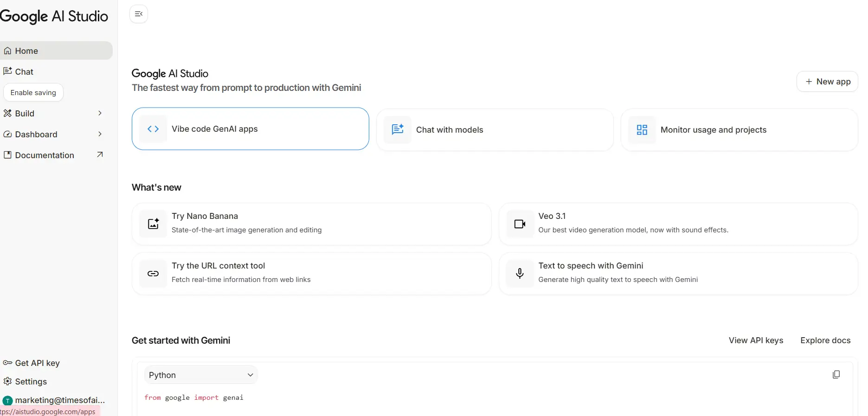This screenshot has height=416, width=868.
Task: Open the Vibe code GenAI apps card
Action: tap(251, 129)
